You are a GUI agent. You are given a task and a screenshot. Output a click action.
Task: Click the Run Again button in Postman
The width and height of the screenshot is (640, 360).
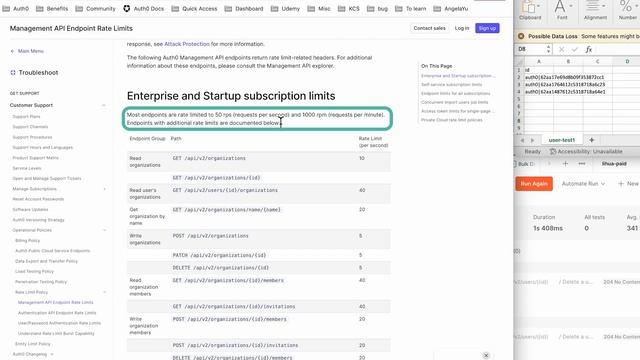pyautogui.click(x=534, y=184)
